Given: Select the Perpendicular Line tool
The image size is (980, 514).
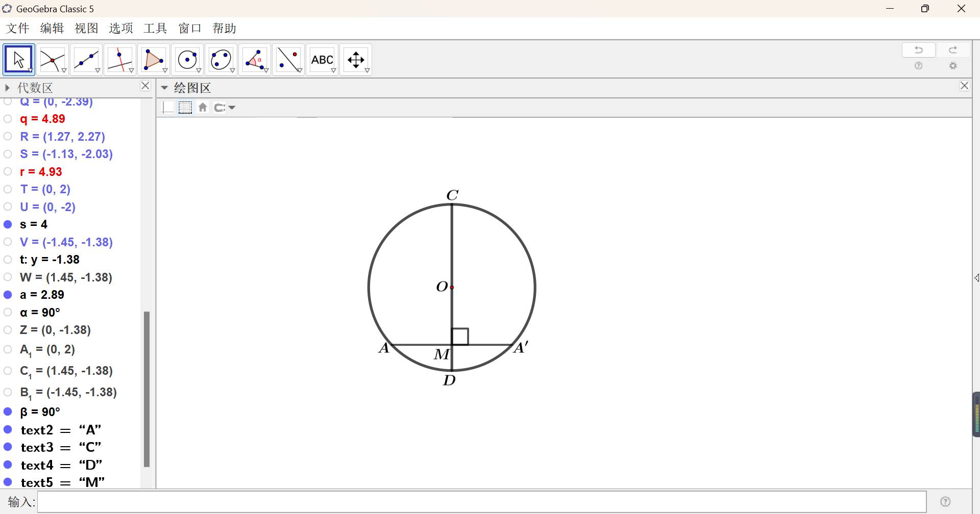Looking at the screenshot, I should [x=119, y=60].
